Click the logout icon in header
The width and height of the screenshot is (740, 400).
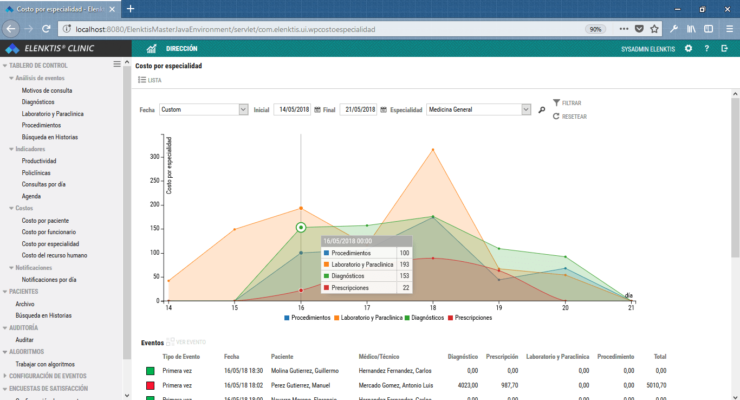click(x=724, y=48)
